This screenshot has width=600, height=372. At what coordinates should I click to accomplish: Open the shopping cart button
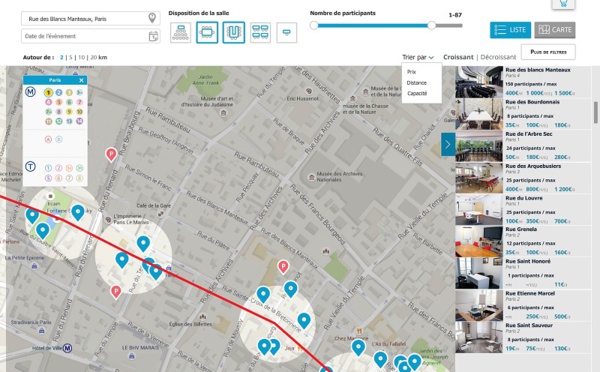pos(563,4)
